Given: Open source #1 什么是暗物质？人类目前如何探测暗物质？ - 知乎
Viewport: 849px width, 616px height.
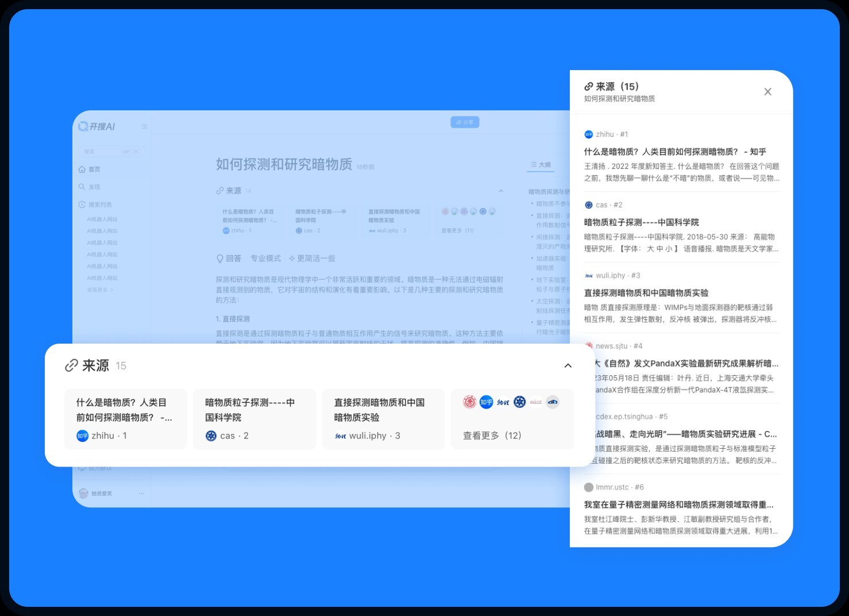Looking at the screenshot, I should [675, 152].
